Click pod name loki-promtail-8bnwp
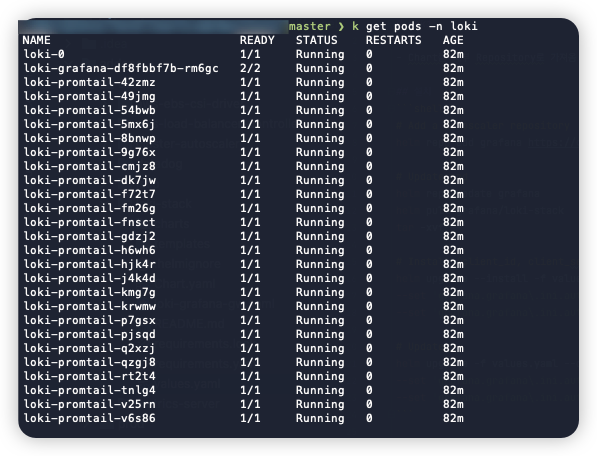Image resolution: width=597 pixels, height=456 pixels. click(89, 139)
